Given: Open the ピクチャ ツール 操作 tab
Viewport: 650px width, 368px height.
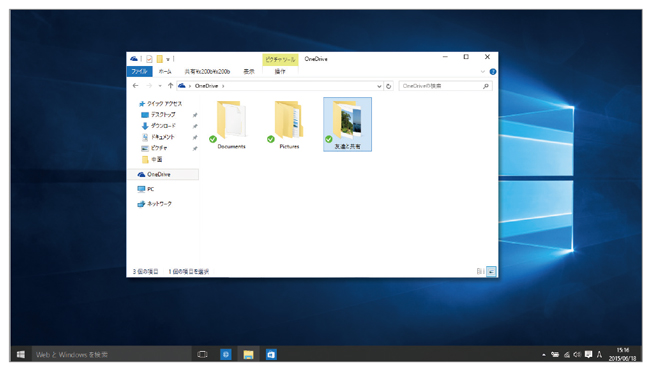Looking at the screenshot, I should pos(280,71).
